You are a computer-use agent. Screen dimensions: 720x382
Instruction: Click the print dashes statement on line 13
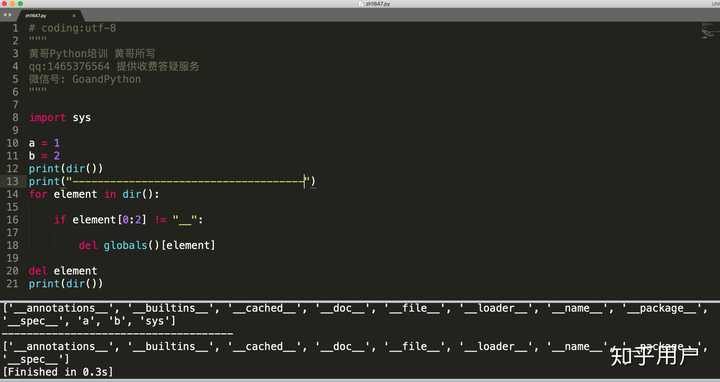point(172,181)
